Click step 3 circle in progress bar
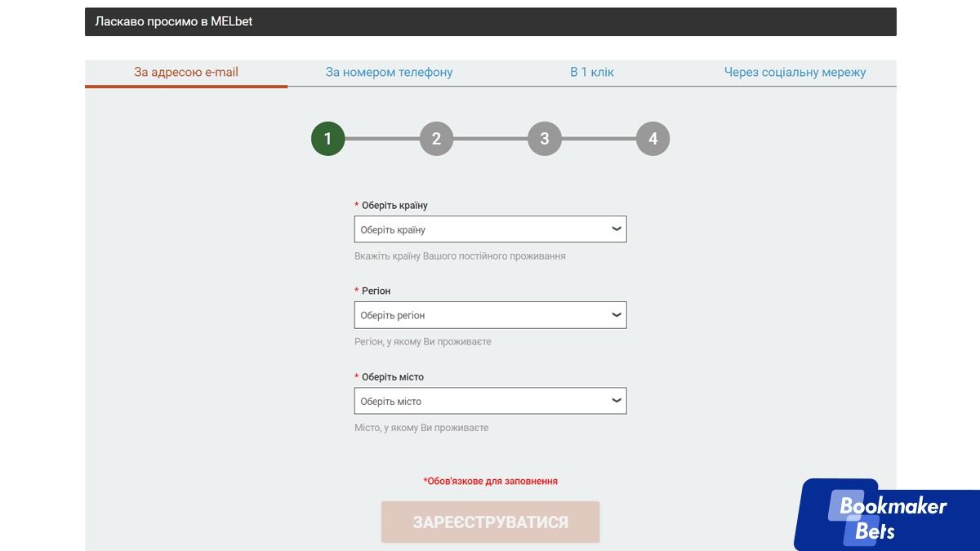This screenshot has height=551, width=980. click(x=545, y=139)
